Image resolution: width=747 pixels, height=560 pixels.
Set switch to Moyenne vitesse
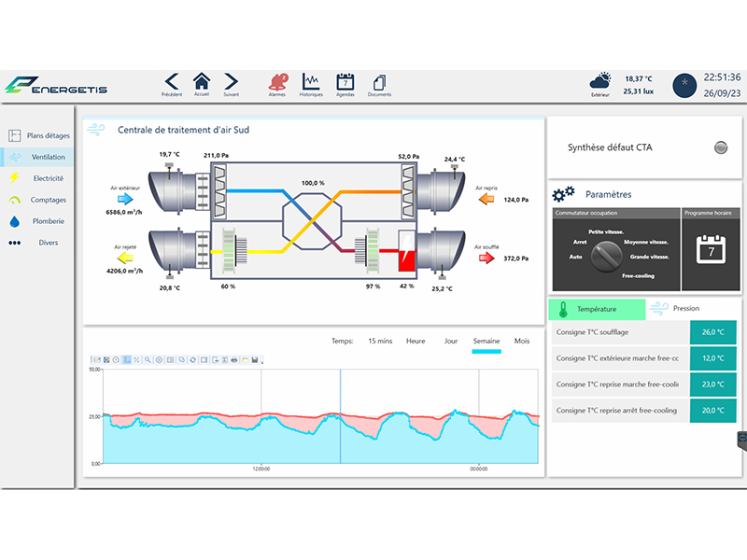tap(646, 242)
